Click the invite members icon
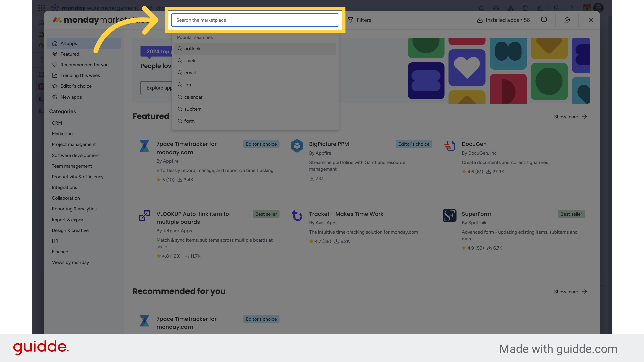The width and height of the screenshot is (644, 362). (x=511, y=8)
